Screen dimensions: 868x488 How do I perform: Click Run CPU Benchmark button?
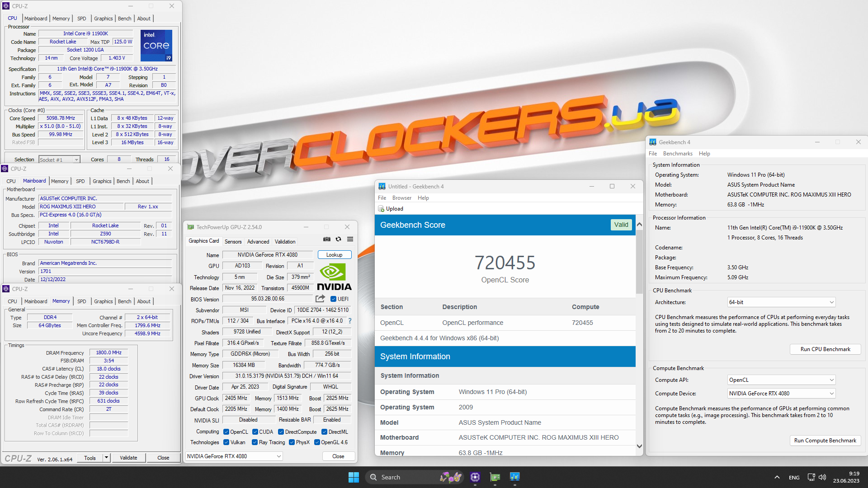[x=825, y=349]
